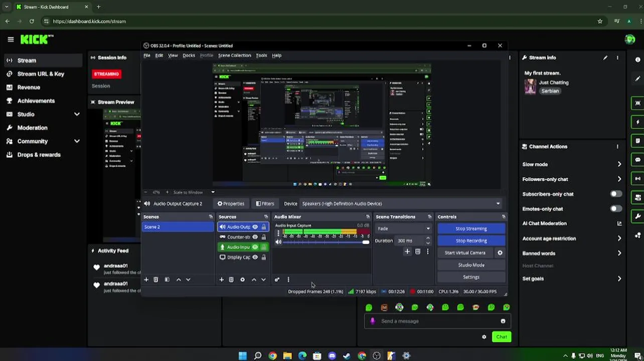
Task: Open Slow mode options chevron
Action: (619, 164)
